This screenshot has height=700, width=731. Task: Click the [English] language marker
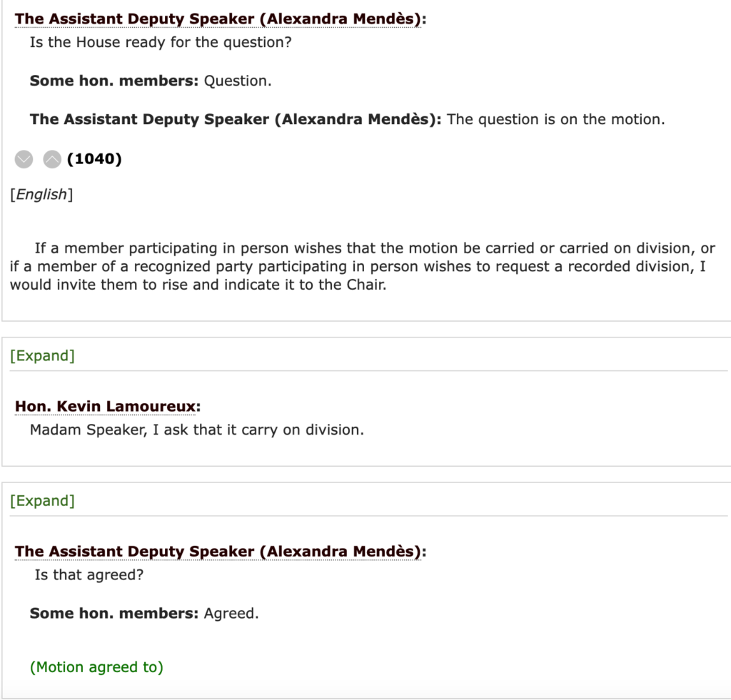click(41, 195)
